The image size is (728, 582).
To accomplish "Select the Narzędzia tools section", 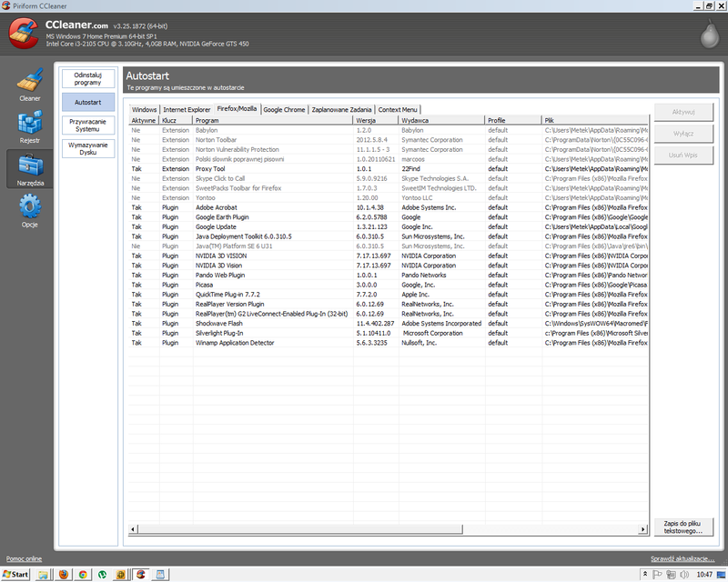I will (30, 168).
